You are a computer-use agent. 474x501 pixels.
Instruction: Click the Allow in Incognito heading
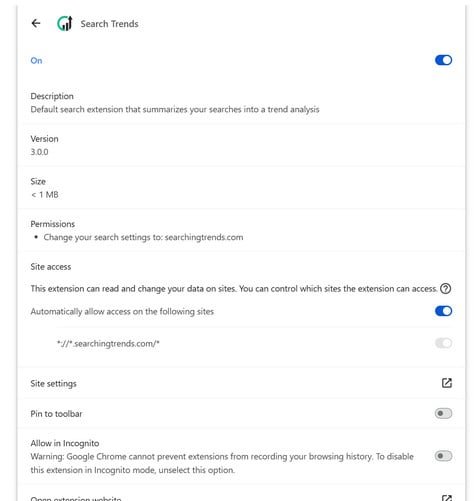coord(65,443)
